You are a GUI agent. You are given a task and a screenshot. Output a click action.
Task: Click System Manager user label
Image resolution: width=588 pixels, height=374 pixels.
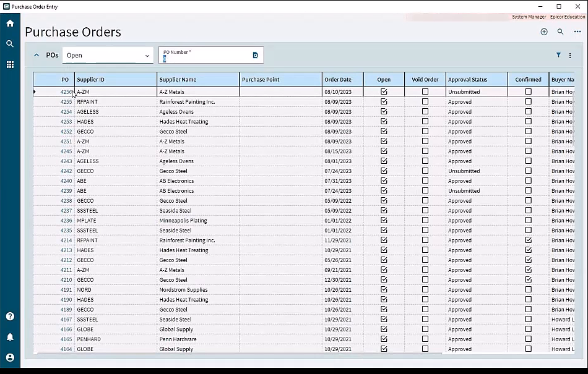529,17
